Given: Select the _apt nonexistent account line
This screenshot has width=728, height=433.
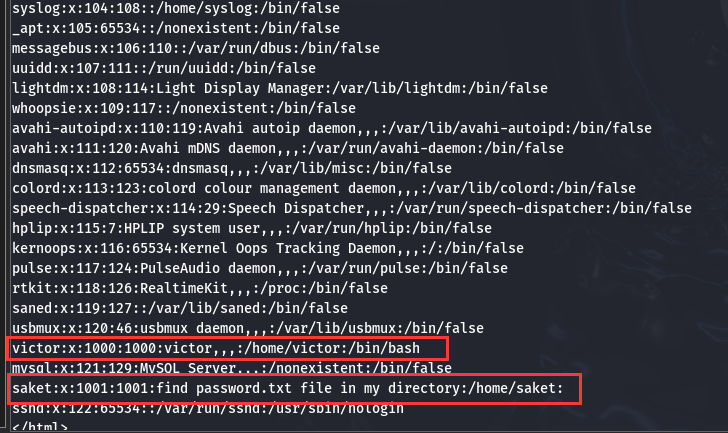Looking at the screenshot, I should click(176, 28).
